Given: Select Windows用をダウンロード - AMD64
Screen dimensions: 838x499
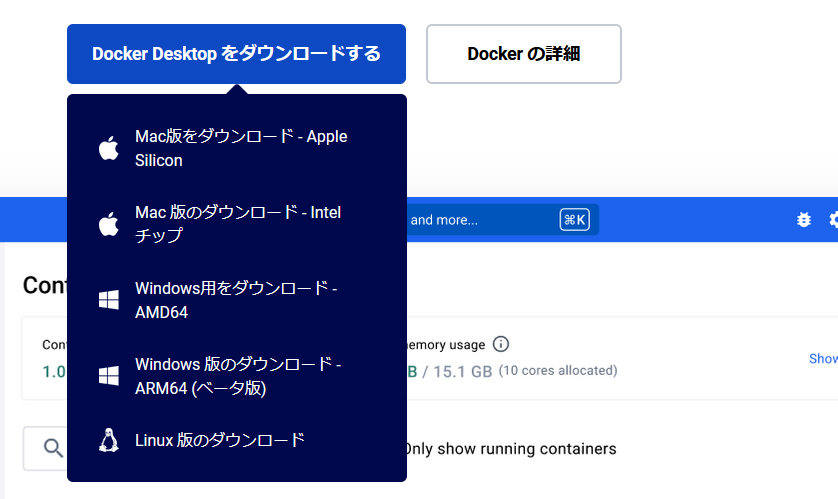Looking at the screenshot, I should tap(236, 300).
